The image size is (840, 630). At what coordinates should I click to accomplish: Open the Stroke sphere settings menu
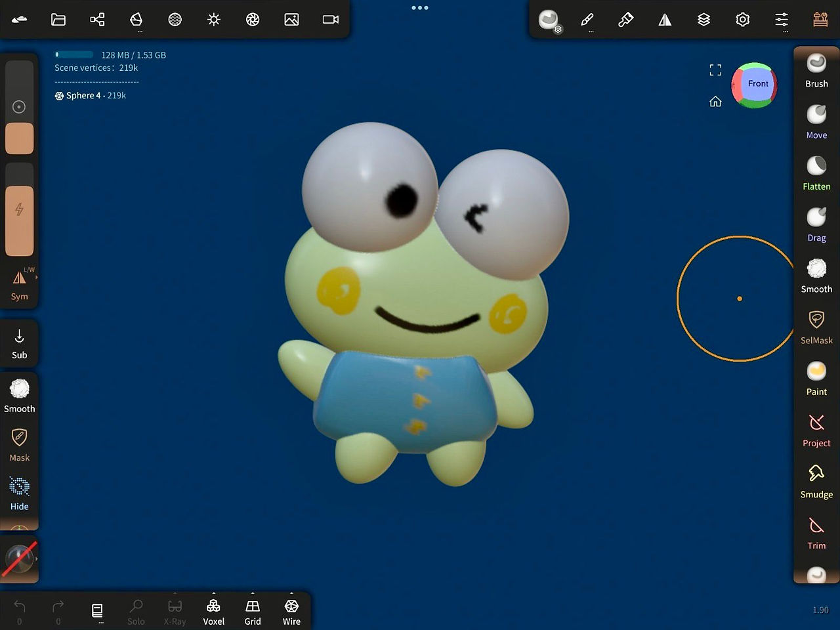(549, 20)
